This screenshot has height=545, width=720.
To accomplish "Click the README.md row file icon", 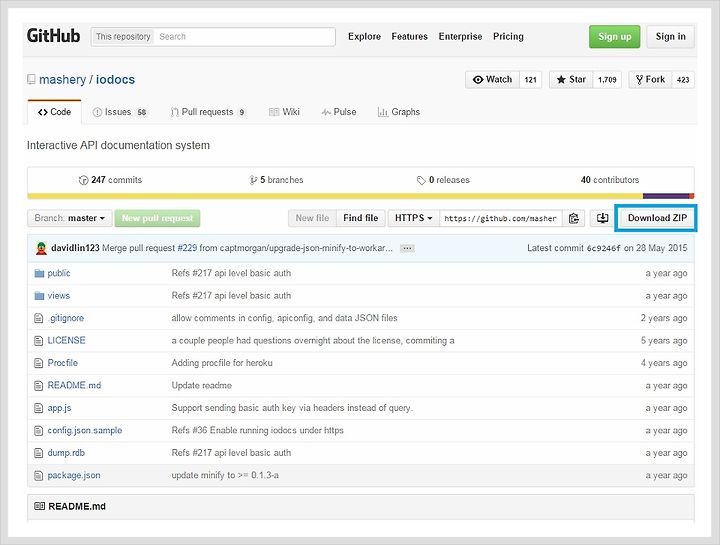I will (39, 386).
